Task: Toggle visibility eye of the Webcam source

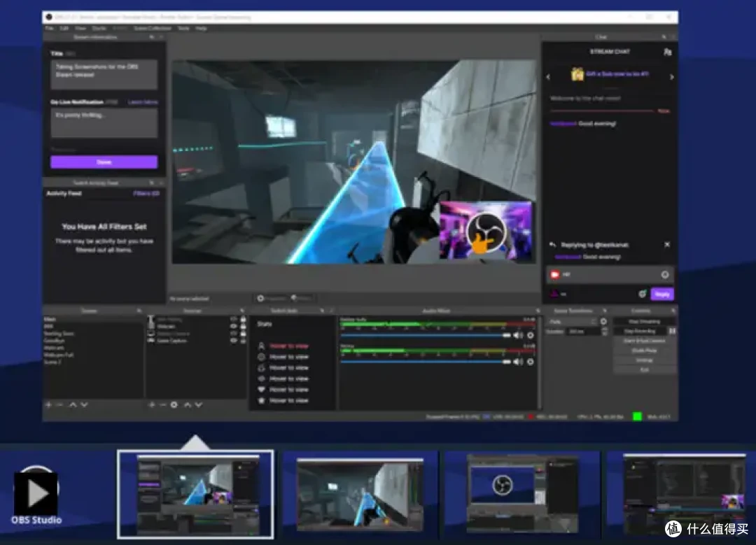Action: (234, 326)
